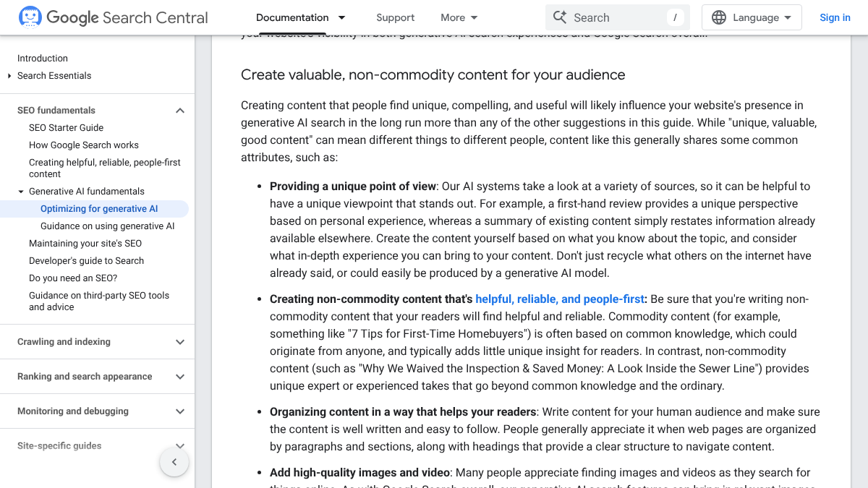Image resolution: width=868 pixels, height=488 pixels.
Task: Expand the Ranking and search appearance chevron
Action: [180, 377]
